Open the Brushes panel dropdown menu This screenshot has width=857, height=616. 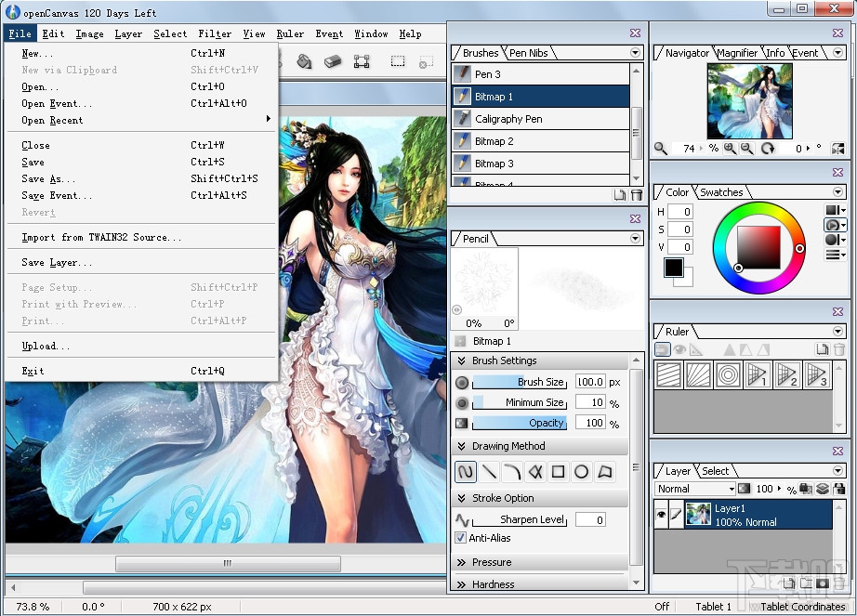[x=635, y=53]
